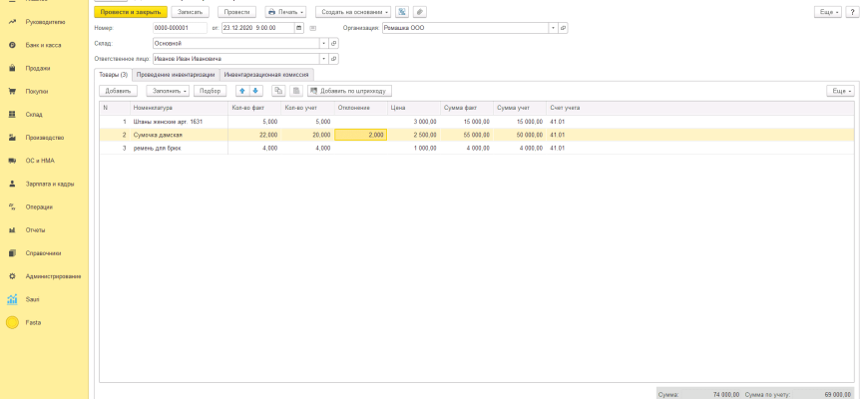Click the Провести и закрыть button
The image size is (868, 399).
tap(130, 12)
